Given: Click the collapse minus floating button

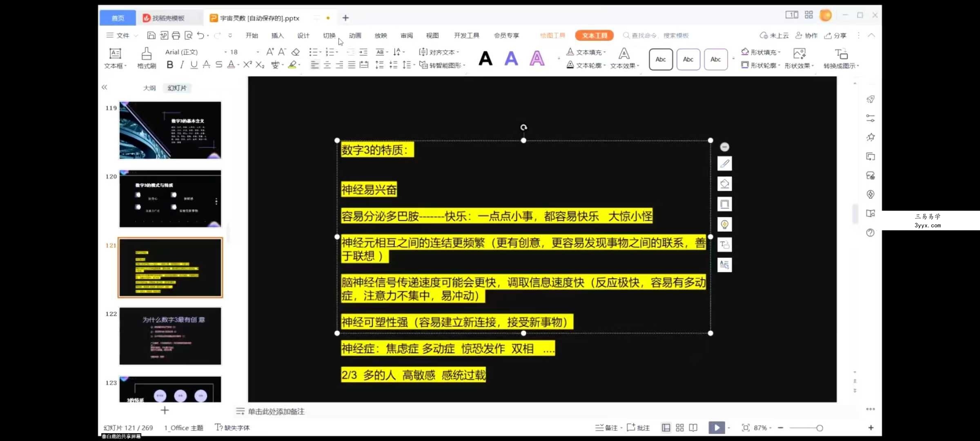Looking at the screenshot, I should pyautogui.click(x=725, y=147).
